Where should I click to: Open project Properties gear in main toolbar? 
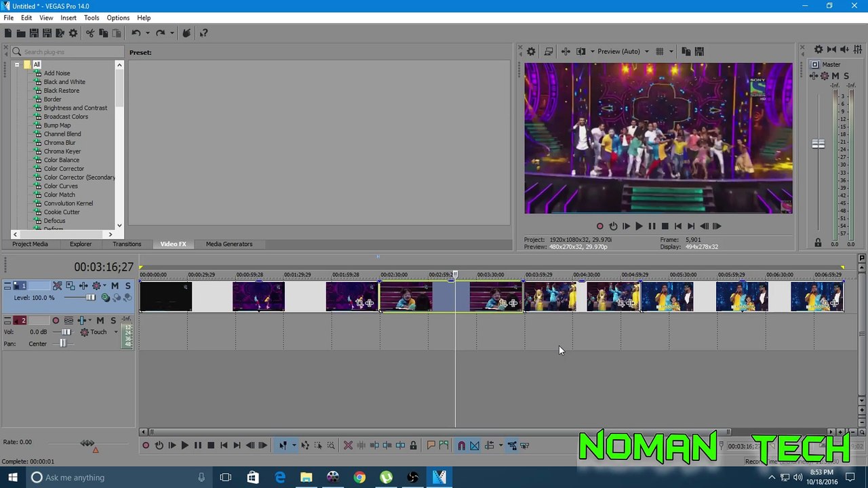click(73, 33)
